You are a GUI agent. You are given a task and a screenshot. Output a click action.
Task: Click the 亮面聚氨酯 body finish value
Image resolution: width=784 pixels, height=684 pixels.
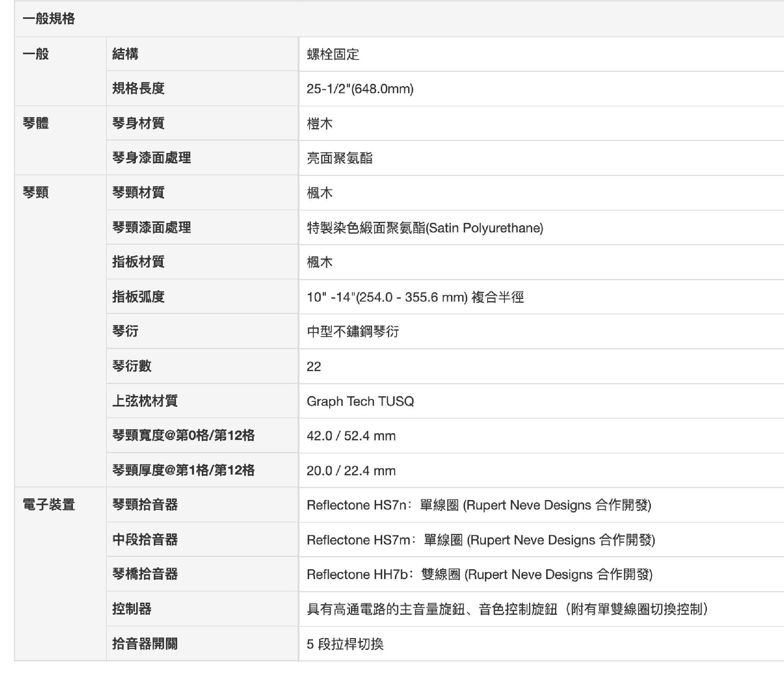339,158
